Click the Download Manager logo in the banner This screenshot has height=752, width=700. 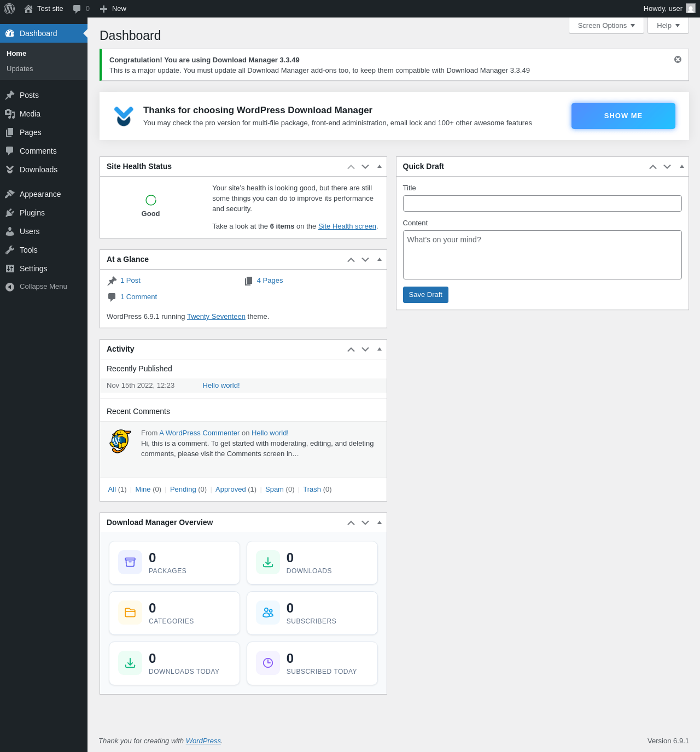pos(124,116)
